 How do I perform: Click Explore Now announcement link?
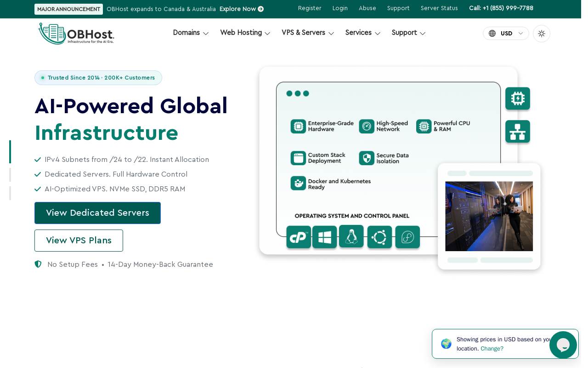(x=242, y=9)
